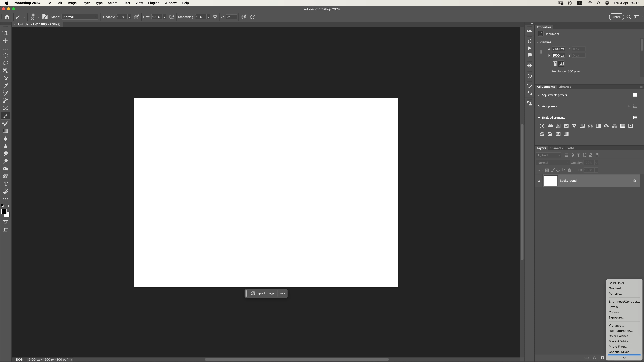
Task: Click the Share button
Action: pos(616,17)
